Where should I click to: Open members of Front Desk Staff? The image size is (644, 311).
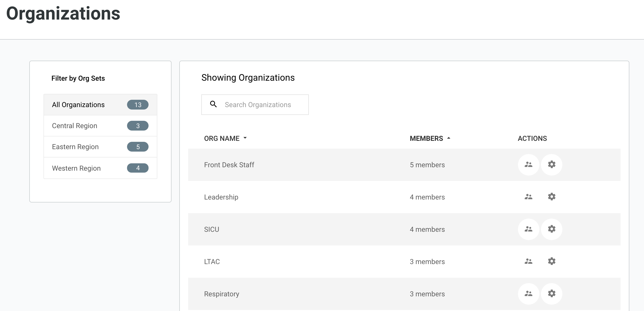click(x=528, y=165)
